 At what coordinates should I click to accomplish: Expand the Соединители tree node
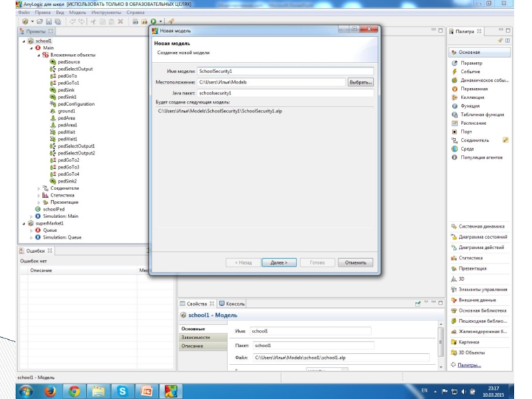pos(39,188)
